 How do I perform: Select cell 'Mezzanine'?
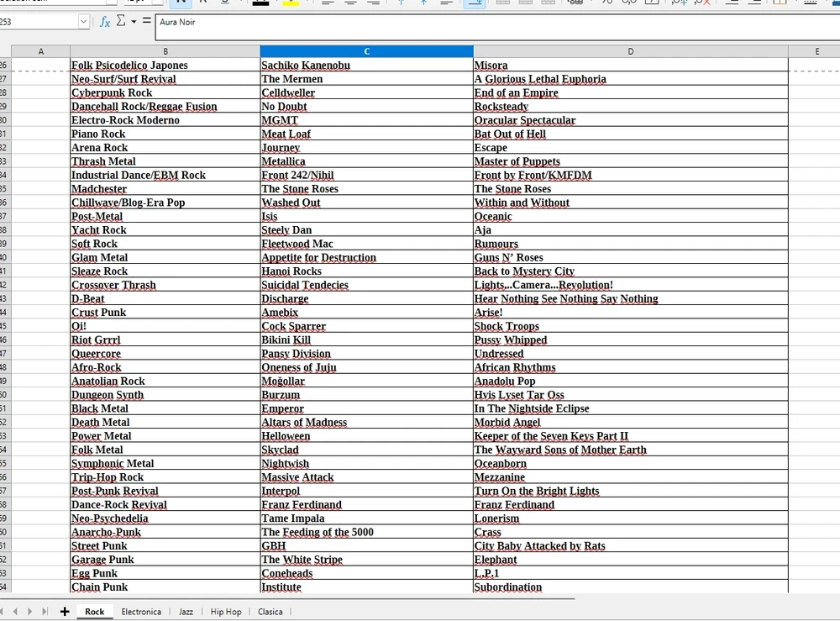pyautogui.click(x=631, y=477)
